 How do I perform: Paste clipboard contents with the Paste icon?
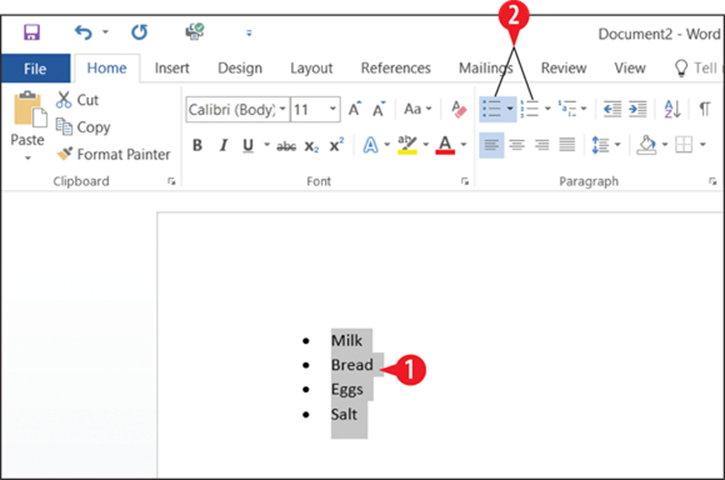(x=30, y=109)
